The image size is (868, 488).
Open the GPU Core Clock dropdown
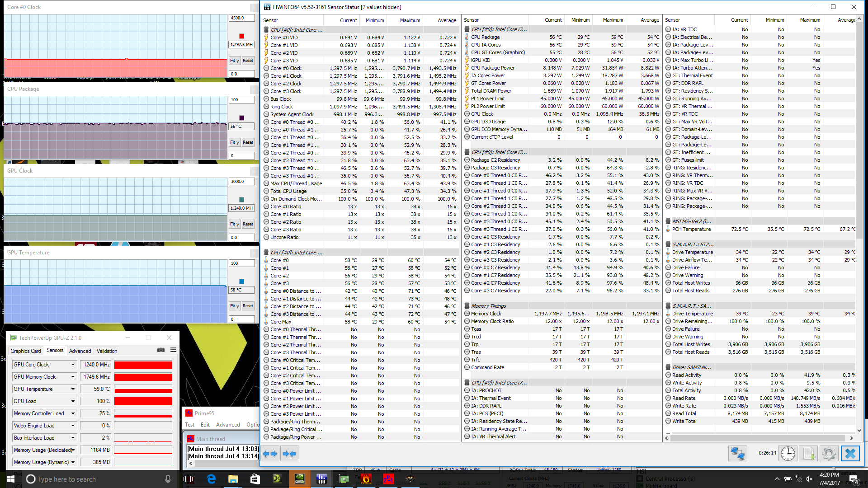(72, 365)
